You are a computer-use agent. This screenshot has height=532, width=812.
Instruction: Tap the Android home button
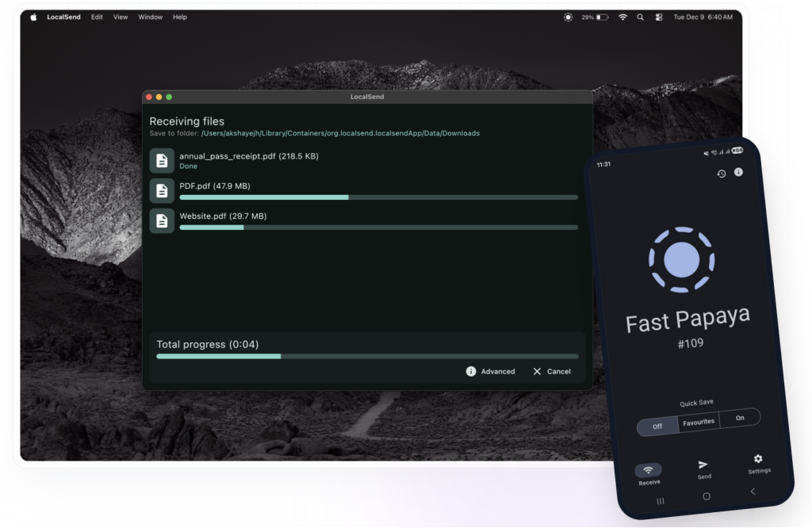click(x=707, y=496)
